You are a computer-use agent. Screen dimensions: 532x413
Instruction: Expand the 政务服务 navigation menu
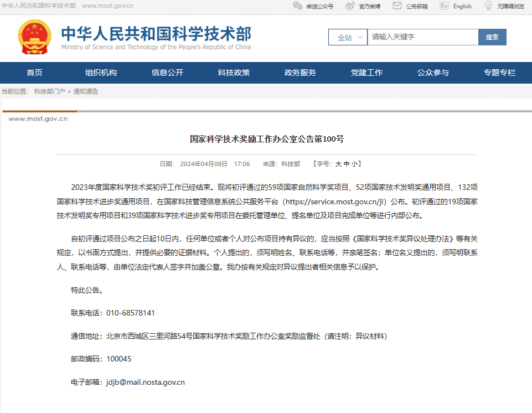[300, 73]
